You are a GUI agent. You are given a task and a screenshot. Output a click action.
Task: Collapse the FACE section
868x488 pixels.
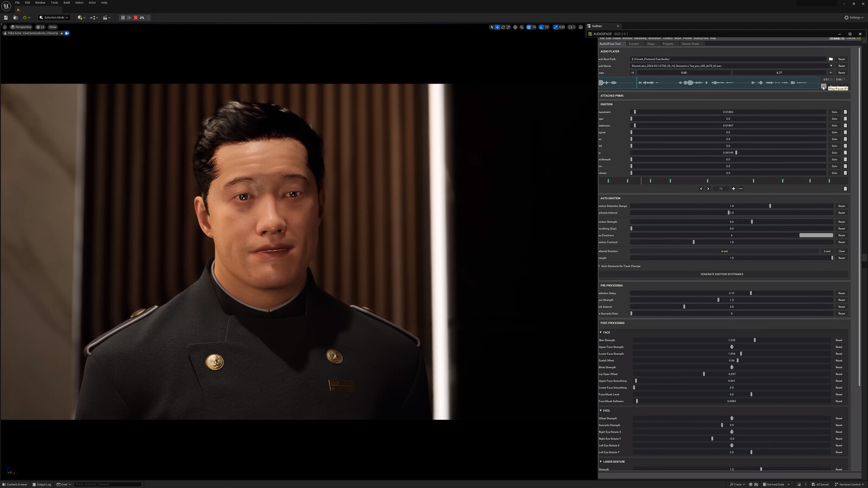point(601,332)
